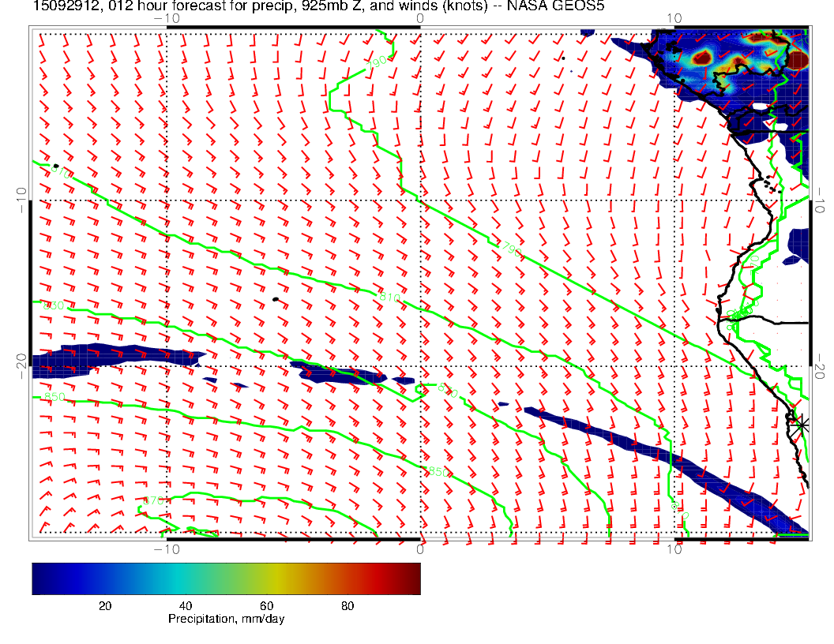Select the dark red precipitation maximum over land
This screenshot has width=834, height=644.
point(798,60)
